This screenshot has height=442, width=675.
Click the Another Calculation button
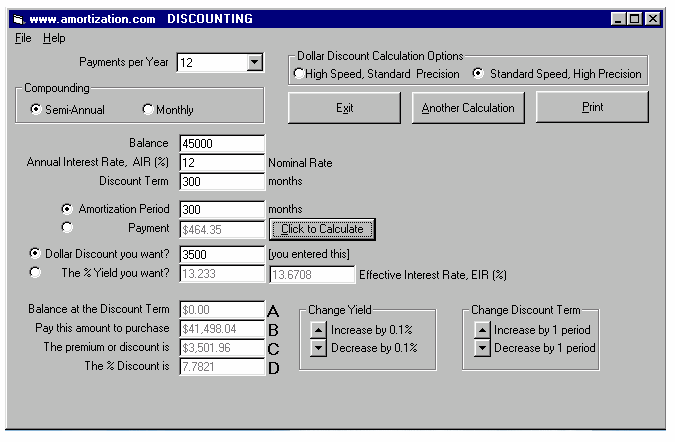click(468, 108)
